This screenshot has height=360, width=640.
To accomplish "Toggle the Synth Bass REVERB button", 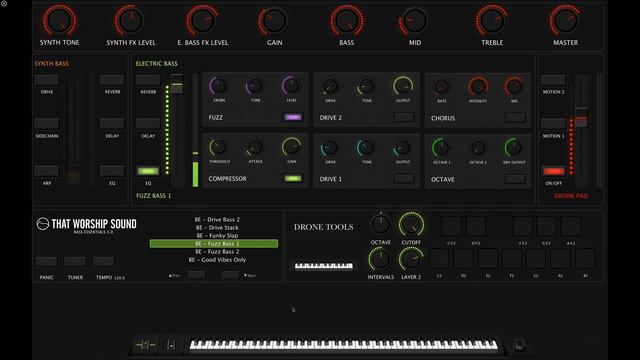I will click(x=112, y=80).
